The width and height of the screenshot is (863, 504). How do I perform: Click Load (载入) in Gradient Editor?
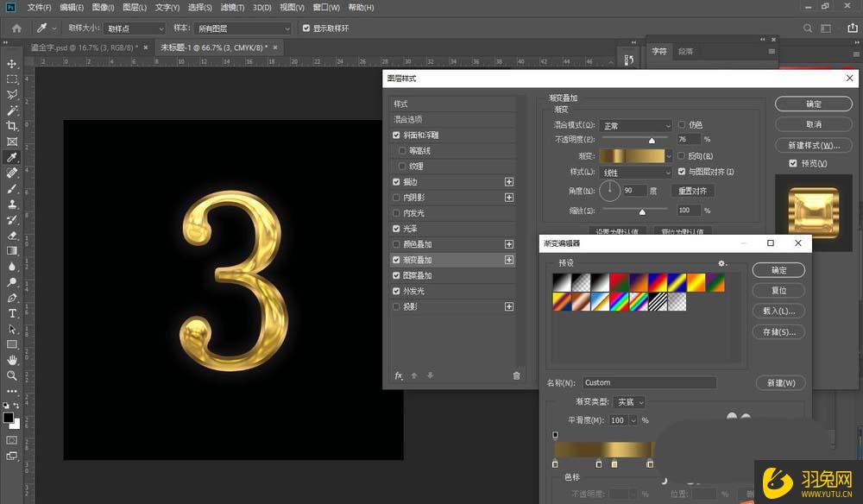point(778,311)
